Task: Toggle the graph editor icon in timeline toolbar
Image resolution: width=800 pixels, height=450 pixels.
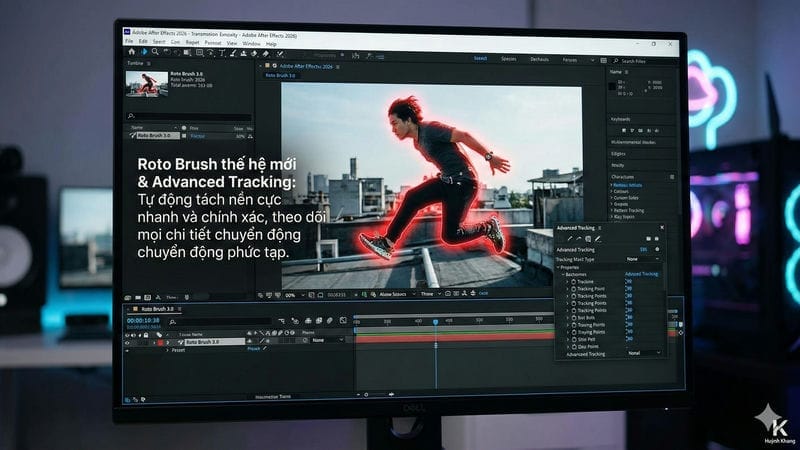Action: 343,320
